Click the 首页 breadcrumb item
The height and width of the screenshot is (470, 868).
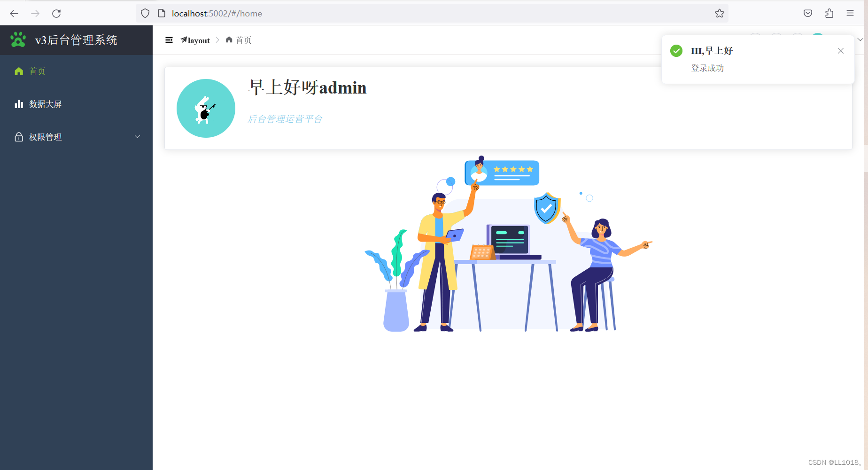point(239,40)
